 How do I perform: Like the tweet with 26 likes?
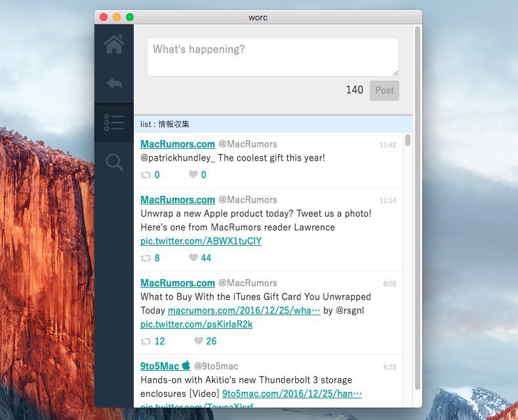pyautogui.click(x=199, y=341)
